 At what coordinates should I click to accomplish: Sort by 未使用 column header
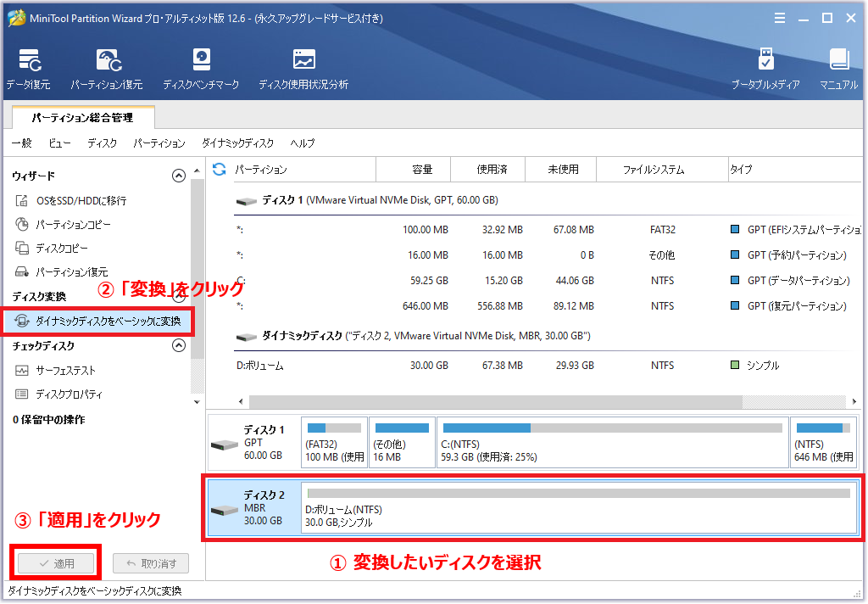click(x=561, y=170)
